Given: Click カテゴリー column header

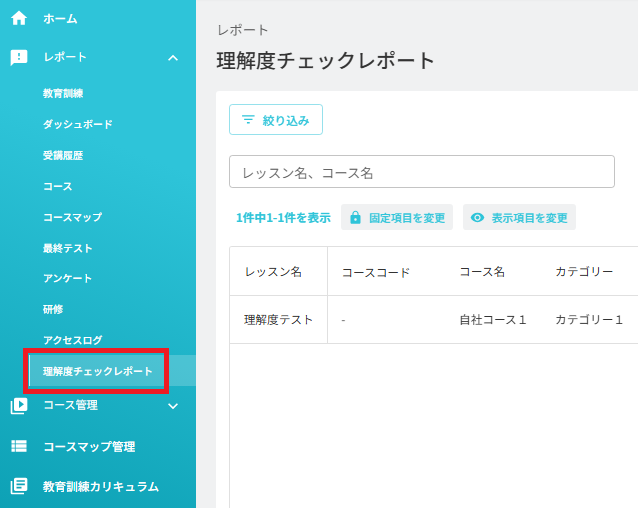Looking at the screenshot, I should pos(584,272).
